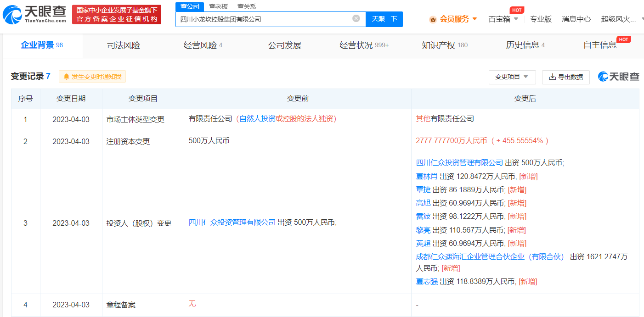Open 专业版 in the top navigation
Screen dimensions: 644x317
(x=541, y=19)
